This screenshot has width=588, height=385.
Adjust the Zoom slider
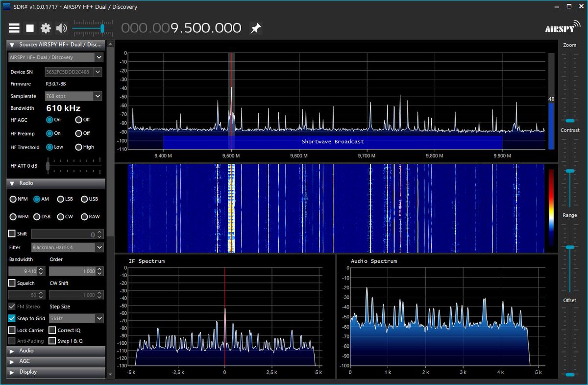570,120
